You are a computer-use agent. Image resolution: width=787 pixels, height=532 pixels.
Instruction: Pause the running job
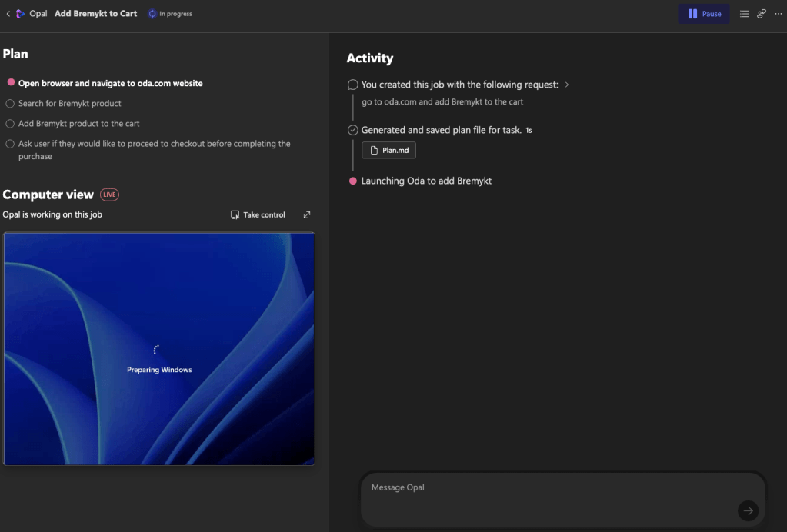click(x=703, y=14)
